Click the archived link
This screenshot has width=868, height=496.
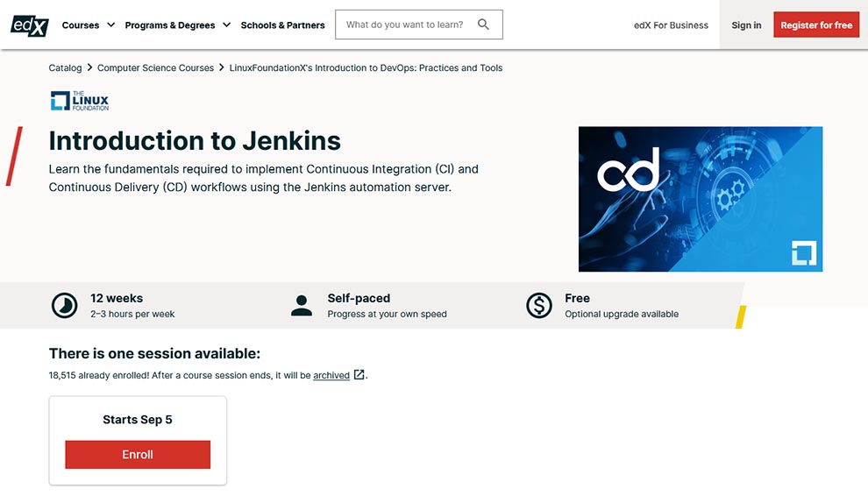point(331,375)
